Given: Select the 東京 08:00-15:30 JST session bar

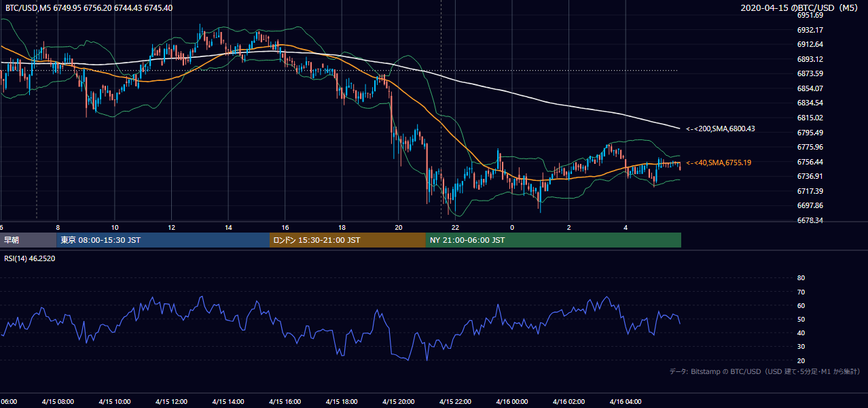Looking at the screenshot, I should point(163,240).
